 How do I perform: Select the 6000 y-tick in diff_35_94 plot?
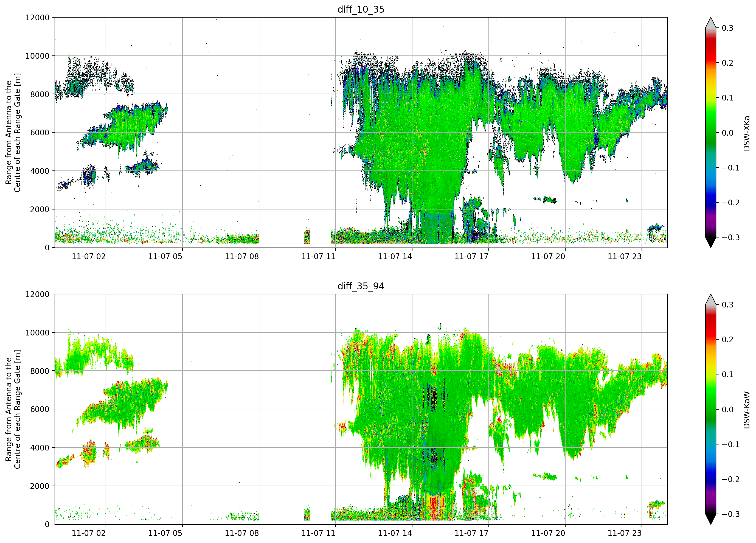(x=40, y=410)
